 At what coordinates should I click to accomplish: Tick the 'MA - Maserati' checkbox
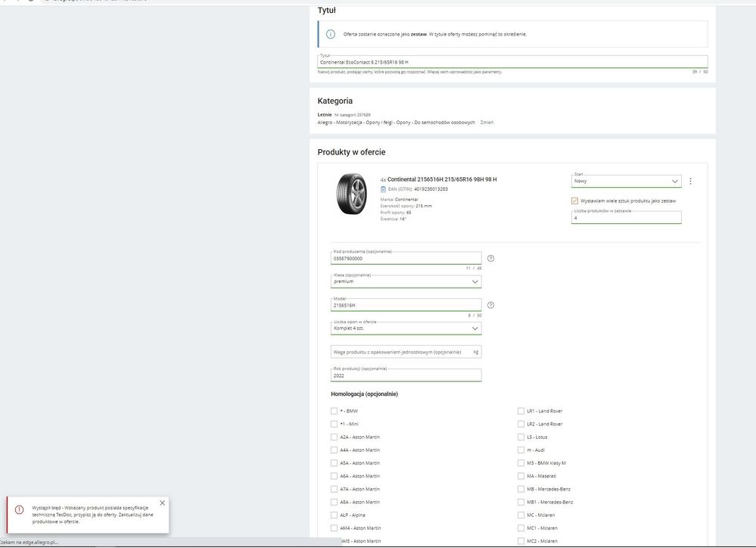point(521,476)
